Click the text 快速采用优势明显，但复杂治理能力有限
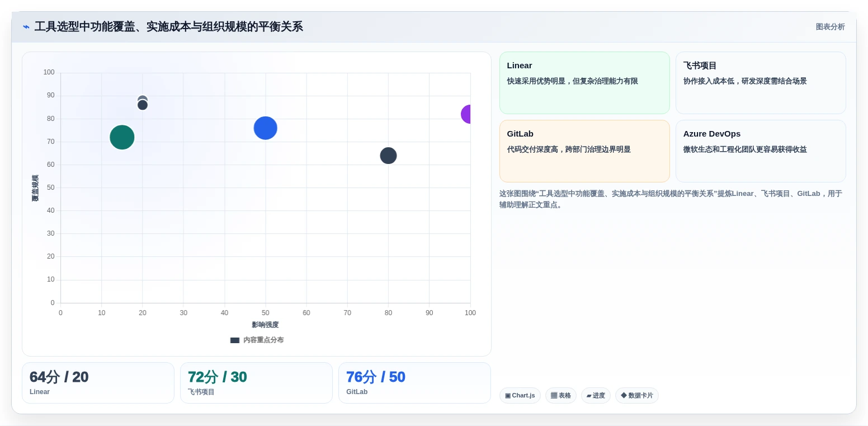This screenshot has width=868, height=426. click(573, 81)
